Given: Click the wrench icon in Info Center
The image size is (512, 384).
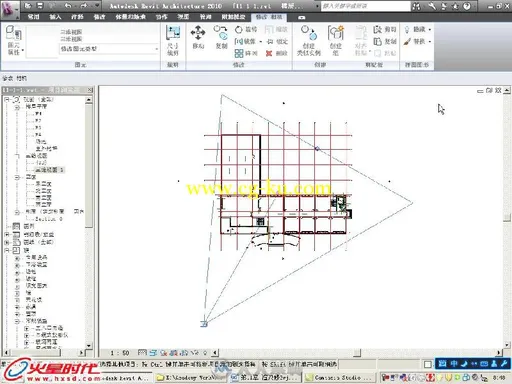Looking at the screenshot, I should click(432, 6).
